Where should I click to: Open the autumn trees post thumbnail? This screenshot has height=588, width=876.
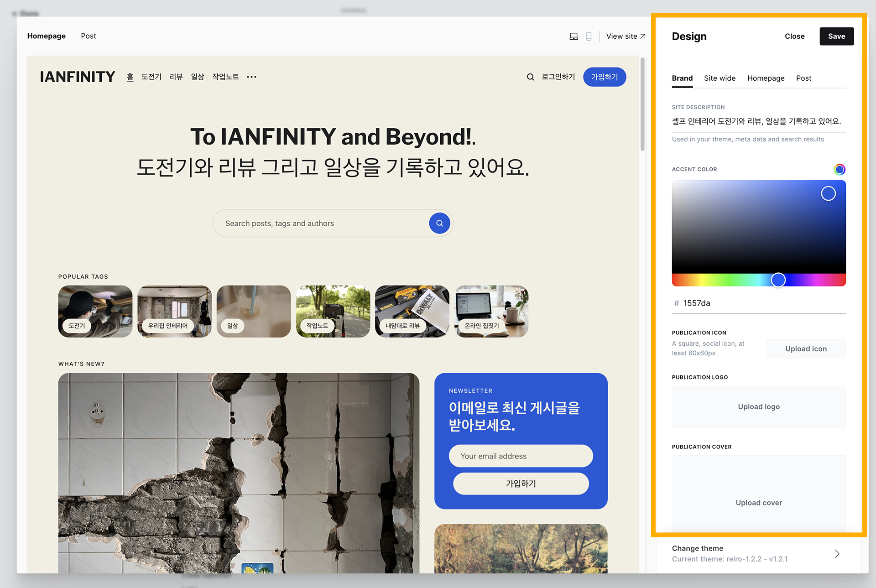[x=521, y=549]
